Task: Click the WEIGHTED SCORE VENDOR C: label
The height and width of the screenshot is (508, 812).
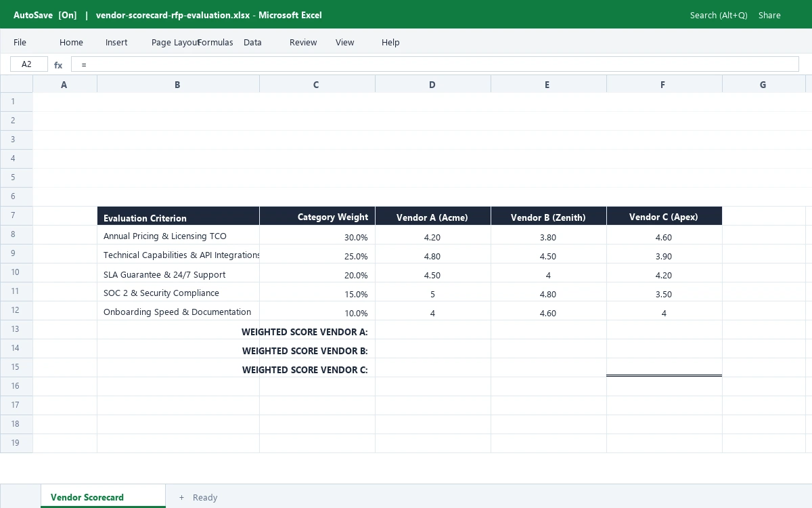Action: (304, 370)
